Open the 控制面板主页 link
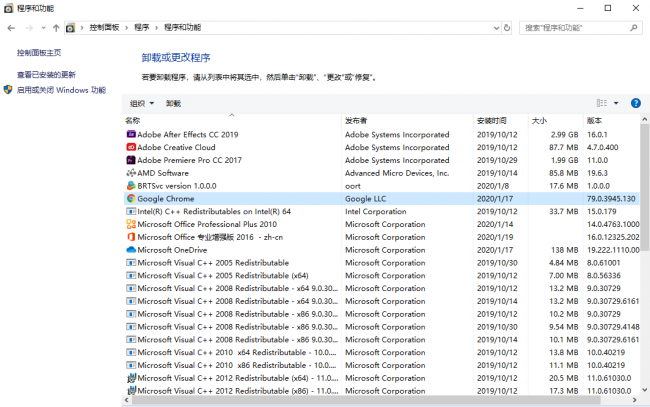 [39, 53]
